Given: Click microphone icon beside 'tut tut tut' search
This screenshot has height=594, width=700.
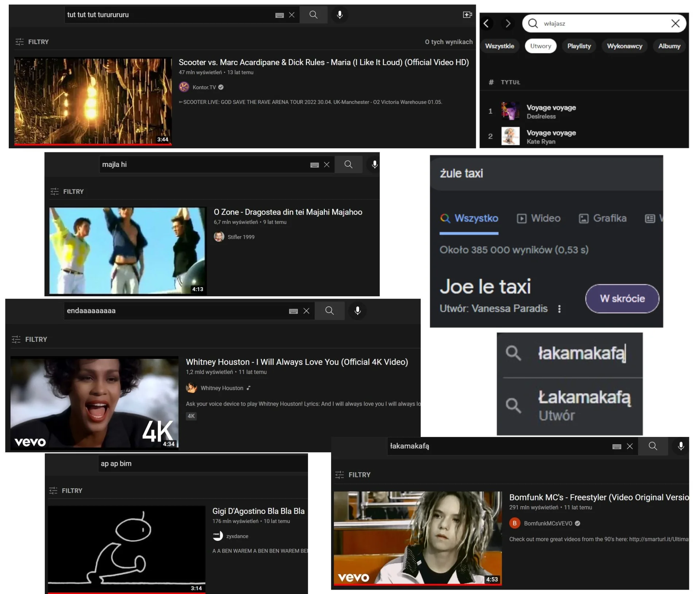Looking at the screenshot, I should (339, 15).
